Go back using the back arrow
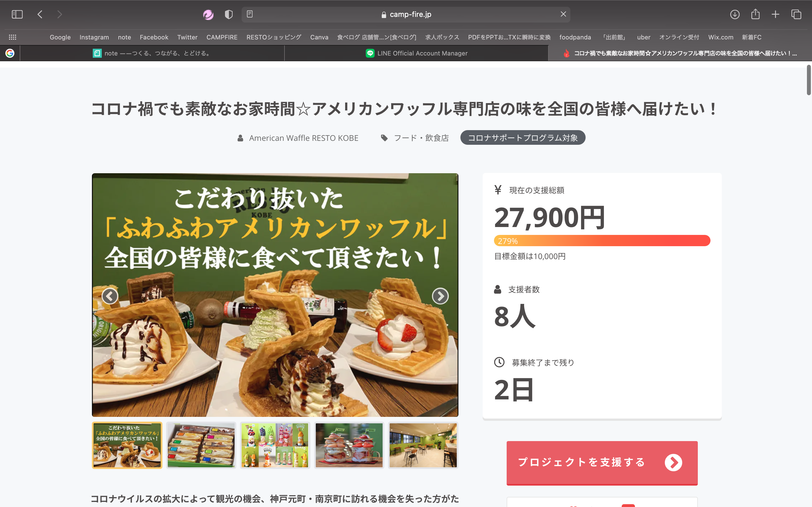Screen dimensions: 812x507 pos(40,14)
